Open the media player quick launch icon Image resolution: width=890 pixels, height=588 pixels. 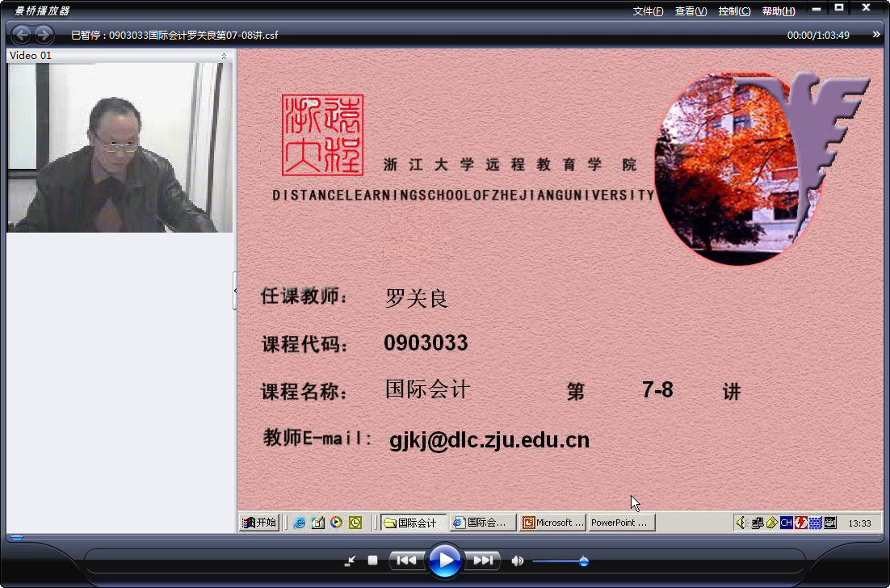pyautogui.click(x=337, y=522)
